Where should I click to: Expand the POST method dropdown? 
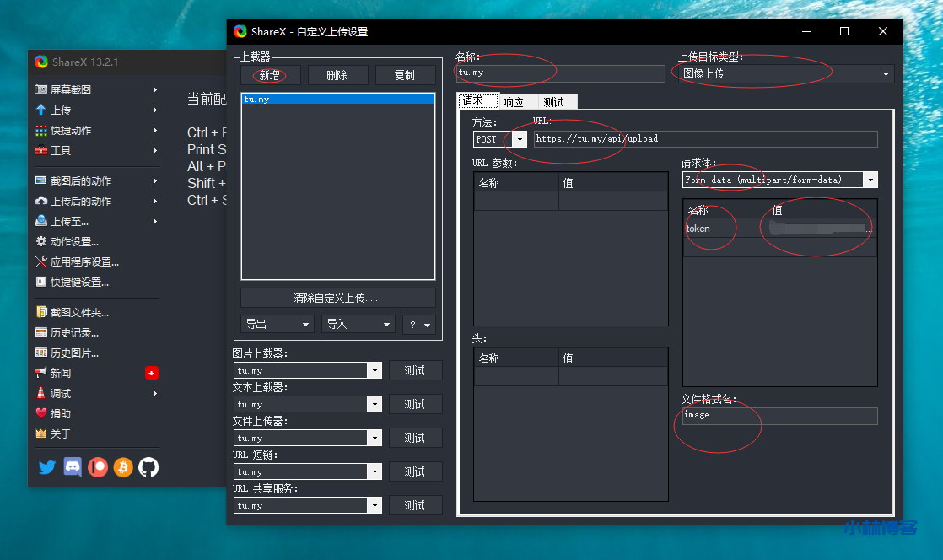(520, 139)
